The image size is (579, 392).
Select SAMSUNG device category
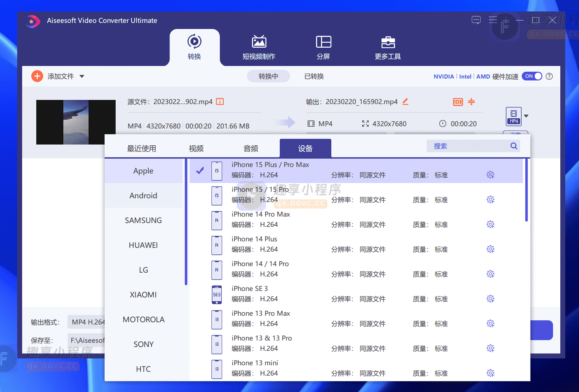[x=144, y=220]
